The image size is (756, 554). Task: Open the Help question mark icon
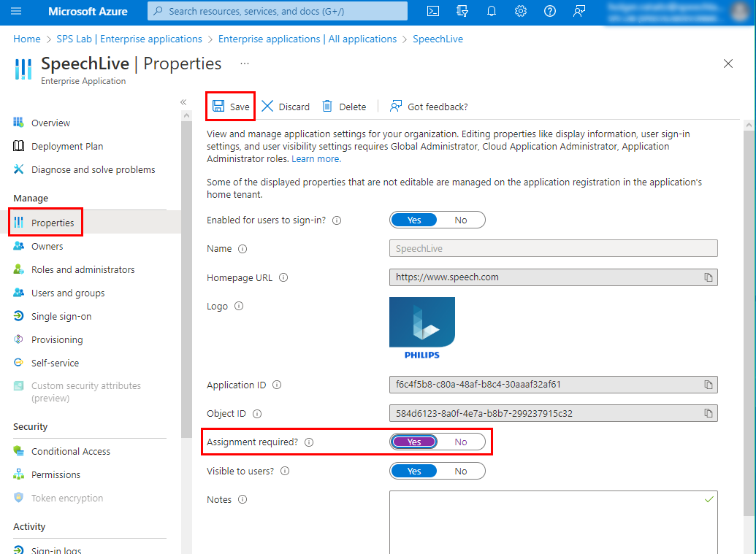pos(549,11)
